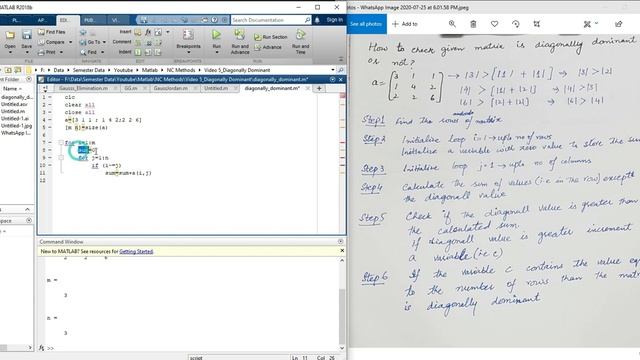Add a new editor tab with plus
The image size is (640, 360).
(319, 88)
